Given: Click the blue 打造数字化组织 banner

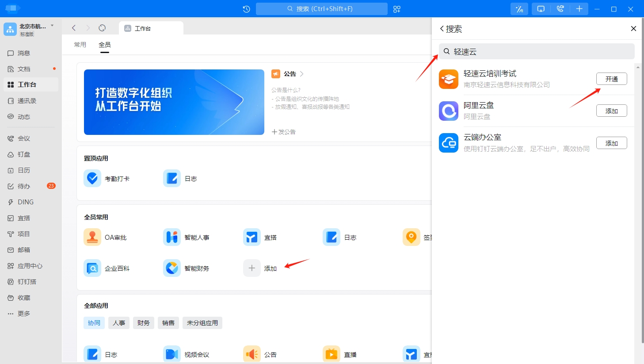Looking at the screenshot, I should tap(174, 102).
